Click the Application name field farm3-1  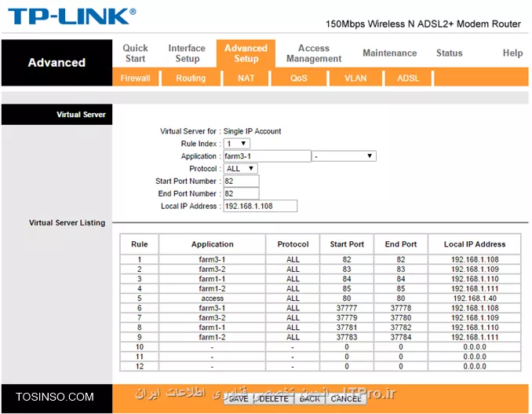point(267,156)
